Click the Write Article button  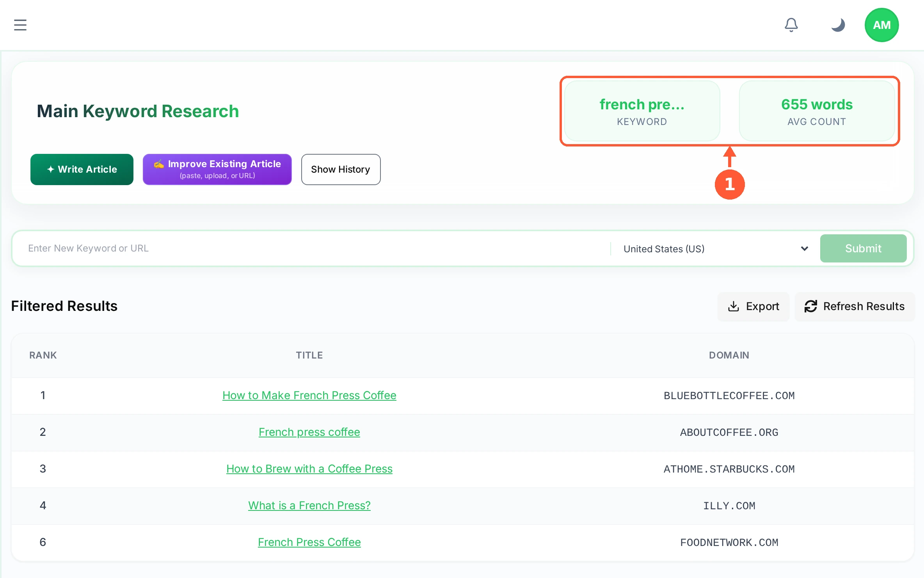(x=82, y=169)
